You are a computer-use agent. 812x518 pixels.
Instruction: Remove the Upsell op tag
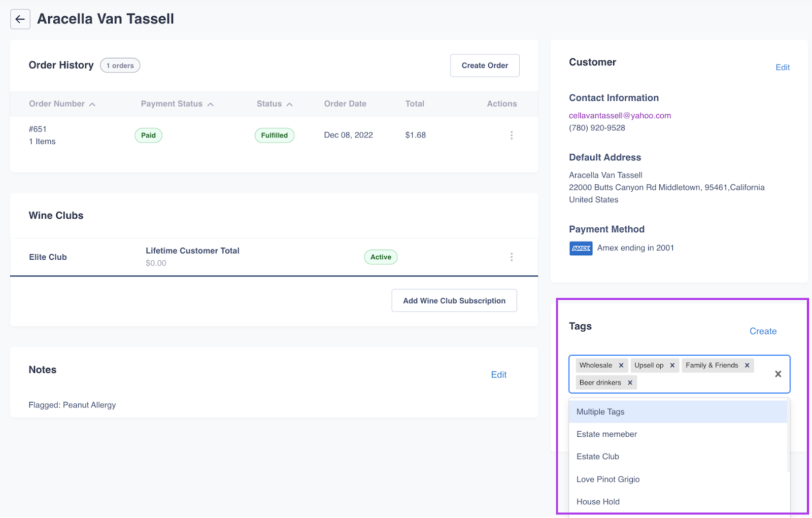point(672,365)
